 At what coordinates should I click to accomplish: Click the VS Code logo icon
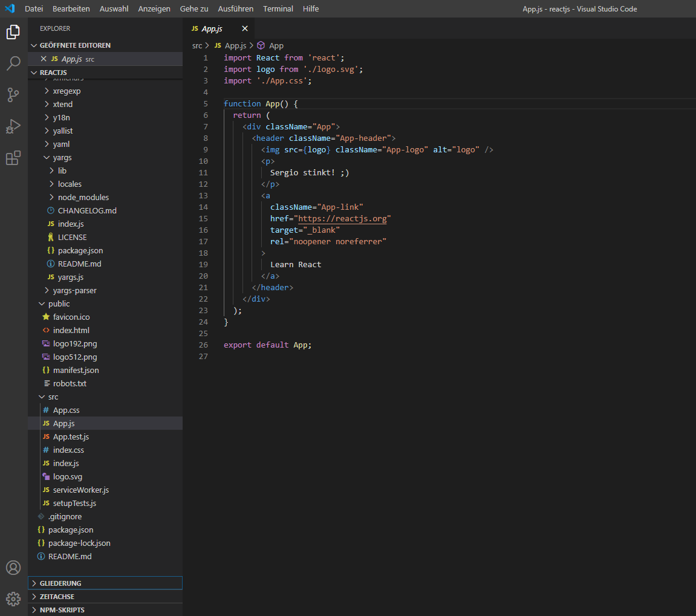[x=10, y=8]
